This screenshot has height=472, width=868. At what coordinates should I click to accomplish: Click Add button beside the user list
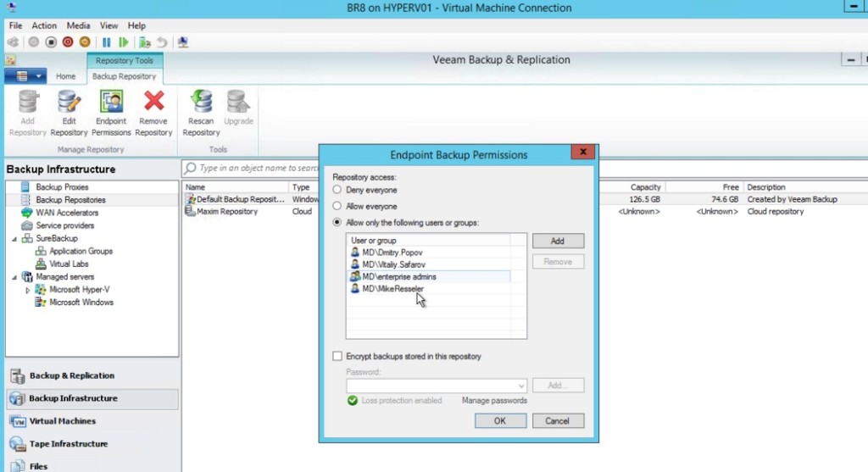point(558,241)
